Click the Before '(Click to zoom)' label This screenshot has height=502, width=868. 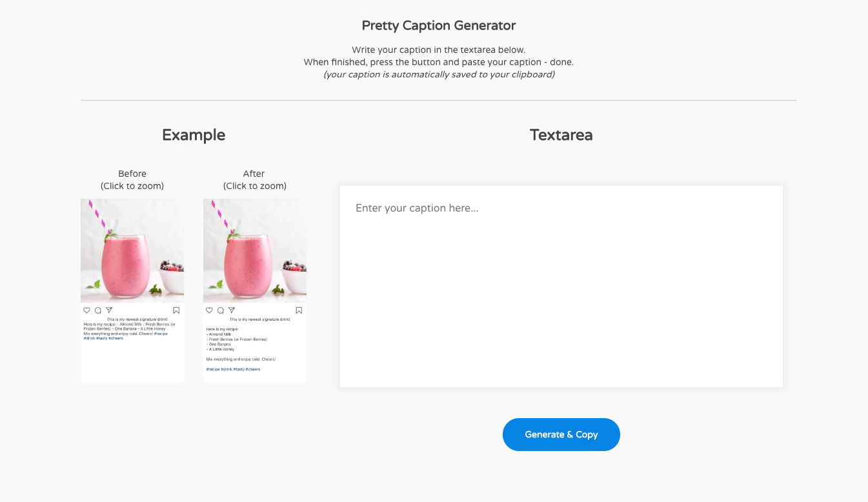132,186
